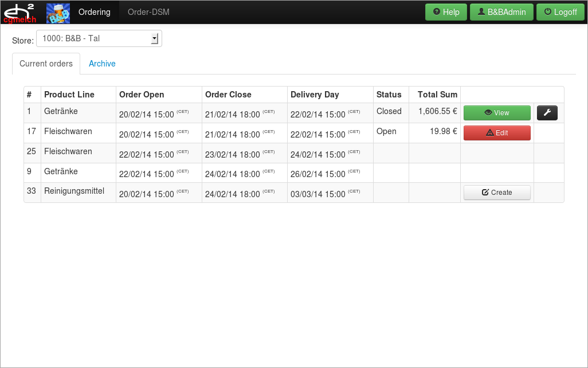Screen dimensions: 588x368
Task: Open the B&BAdmin user menu
Action: pos(501,12)
